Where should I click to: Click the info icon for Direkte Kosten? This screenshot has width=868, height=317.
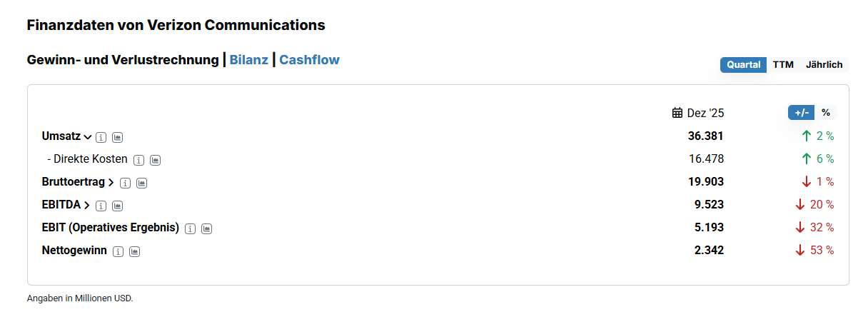pyautogui.click(x=139, y=160)
